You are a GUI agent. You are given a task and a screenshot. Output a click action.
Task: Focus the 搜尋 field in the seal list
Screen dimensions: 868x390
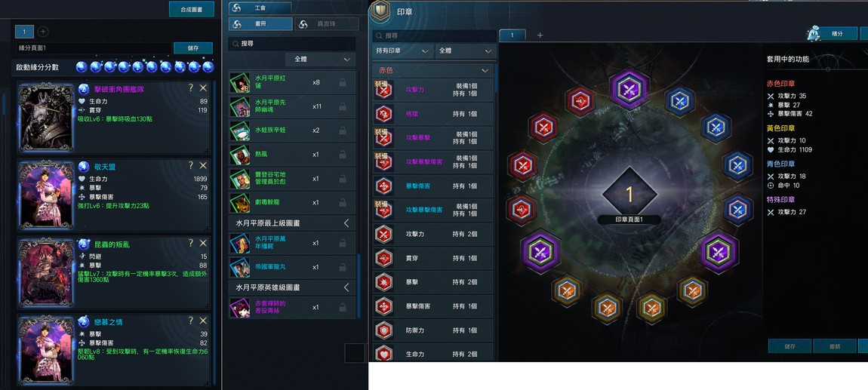coord(434,35)
